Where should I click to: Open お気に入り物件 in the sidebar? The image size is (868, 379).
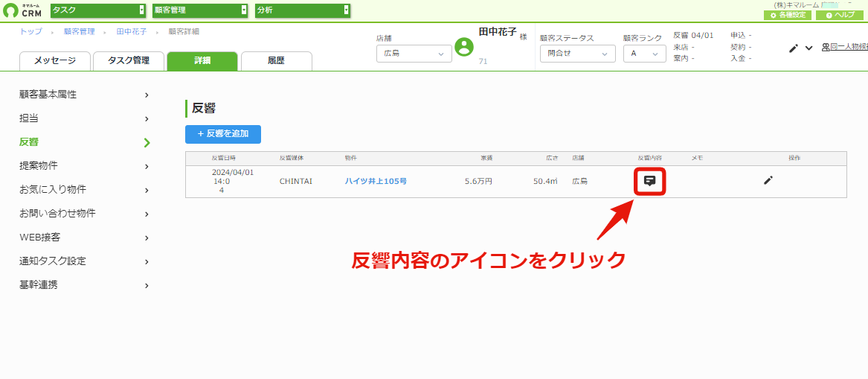tap(84, 190)
